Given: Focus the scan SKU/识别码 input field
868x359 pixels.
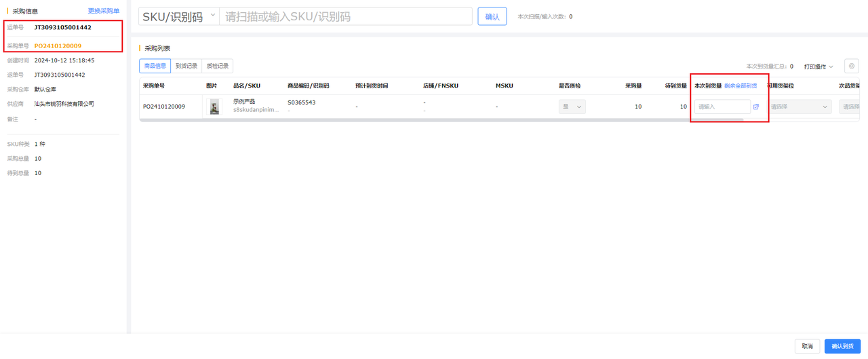Looking at the screenshot, I should tap(346, 16).
